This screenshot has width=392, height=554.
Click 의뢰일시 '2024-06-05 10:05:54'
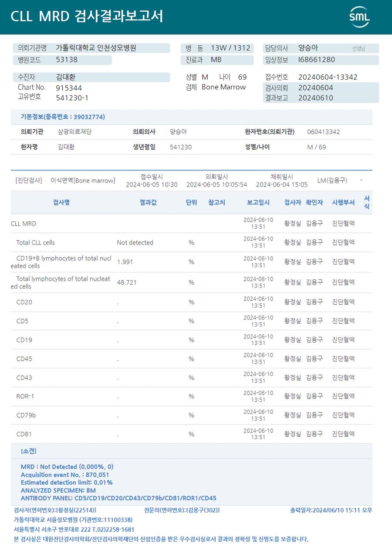(216, 184)
